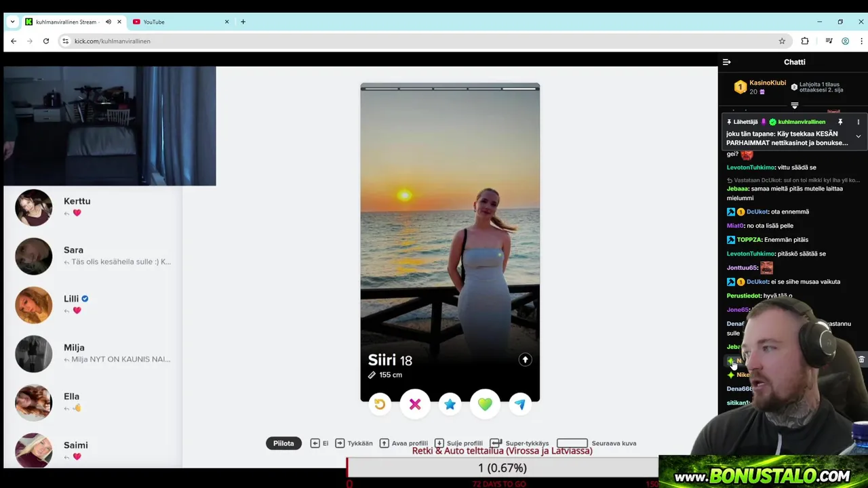The height and width of the screenshot is (488, 868).
Task: Open the match conversation with Sara
Action: coord(93,256)
